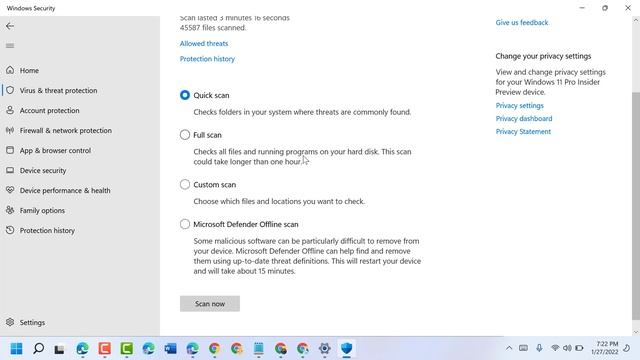Open Microsoft Word from the taskbar

click(x=171, y=349)
